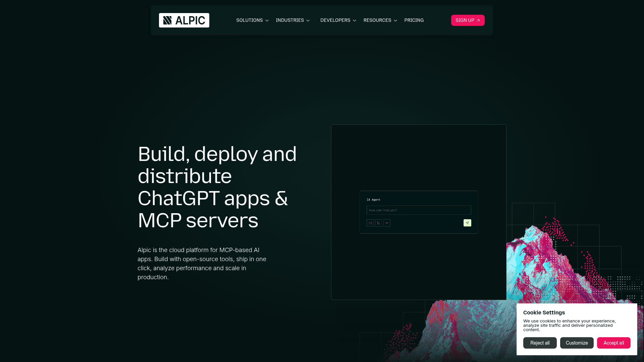Click the 'Cookie Settings' heading

(544, 312)
